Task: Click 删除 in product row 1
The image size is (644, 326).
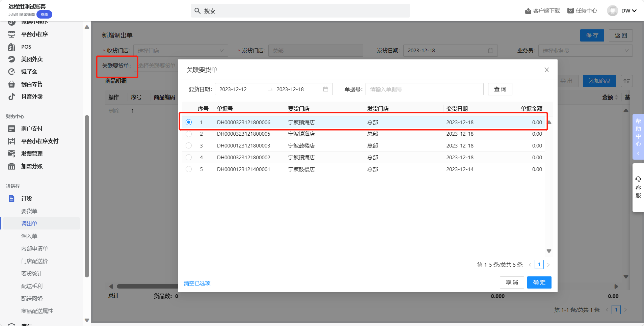Action: pyautogui.click(x=114, y=111)
